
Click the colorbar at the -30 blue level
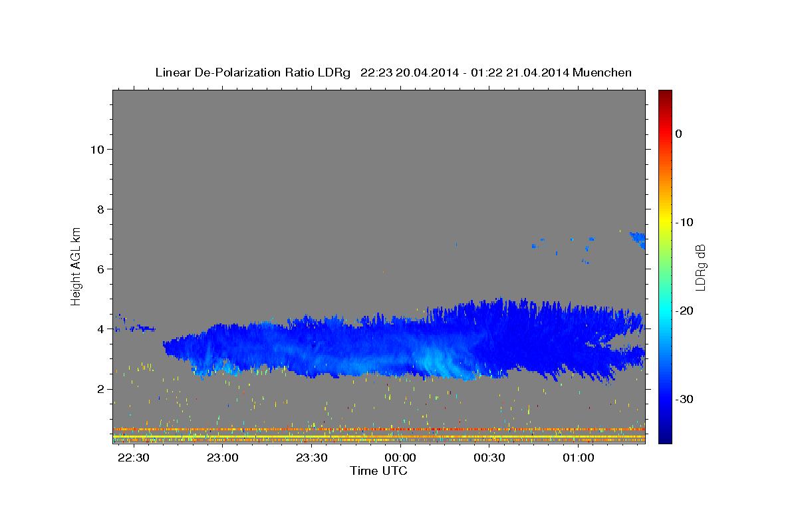(665, 399)
